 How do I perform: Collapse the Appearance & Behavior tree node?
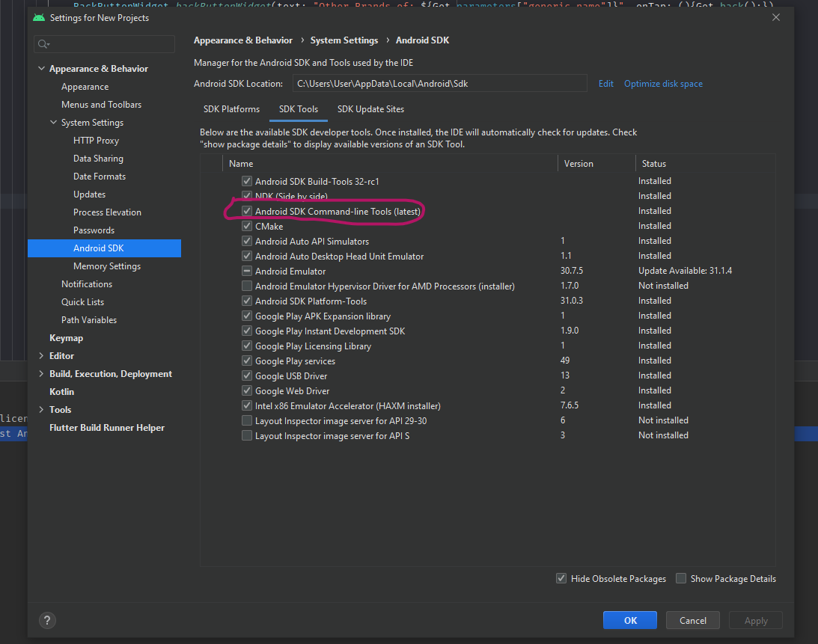pos(41,68)
